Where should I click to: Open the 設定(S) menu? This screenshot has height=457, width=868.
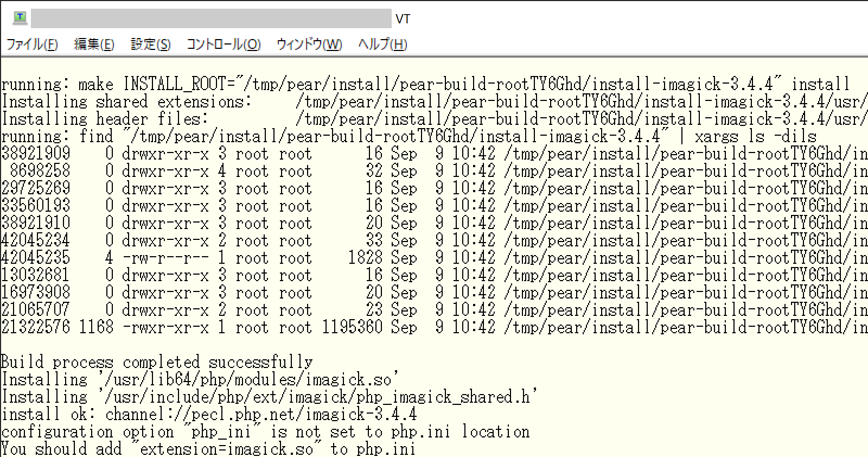[150, 45]
